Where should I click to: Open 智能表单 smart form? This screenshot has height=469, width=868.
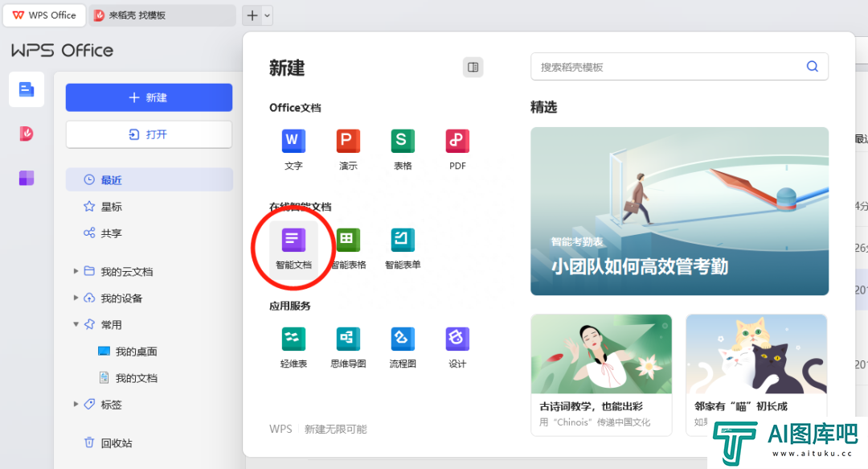[x=403, y=249]
